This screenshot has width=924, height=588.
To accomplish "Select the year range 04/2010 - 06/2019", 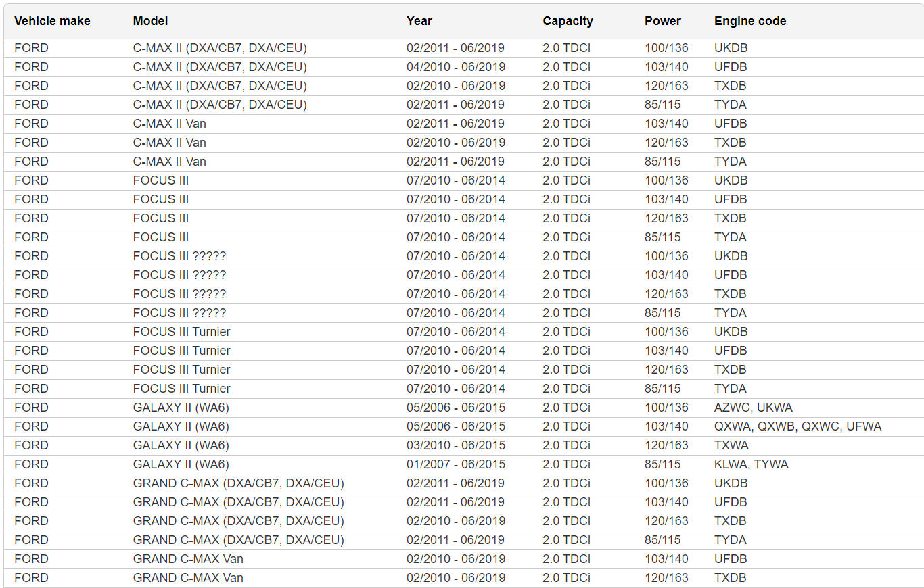I will coord(455,67).
